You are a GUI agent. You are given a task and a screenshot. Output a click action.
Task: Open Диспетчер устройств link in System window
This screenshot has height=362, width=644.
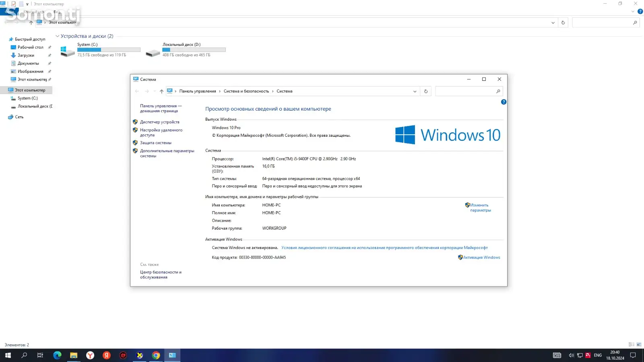point(160,122)
